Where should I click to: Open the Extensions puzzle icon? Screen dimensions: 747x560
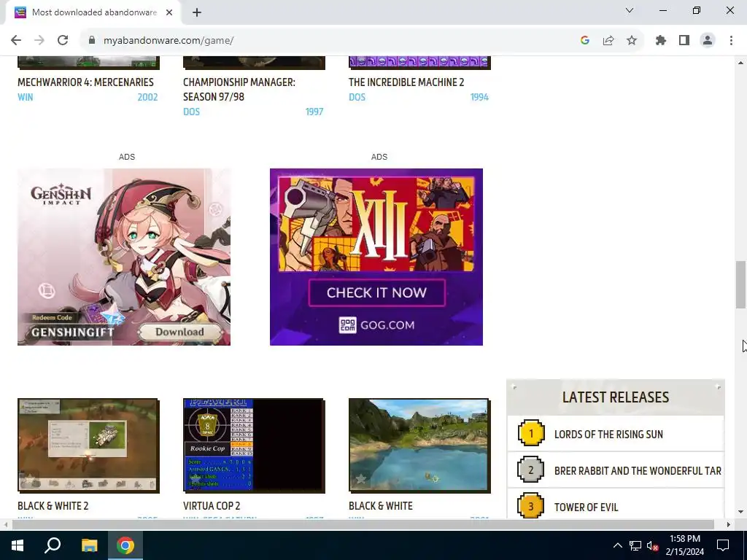(661, 41)
